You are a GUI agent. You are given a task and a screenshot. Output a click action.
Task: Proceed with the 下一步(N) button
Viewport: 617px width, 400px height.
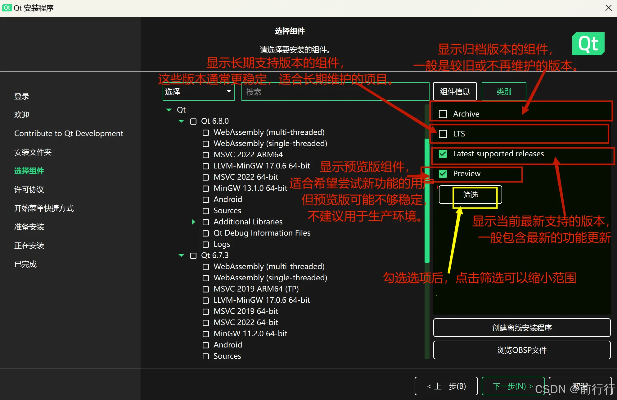click(x=513, y=387)
